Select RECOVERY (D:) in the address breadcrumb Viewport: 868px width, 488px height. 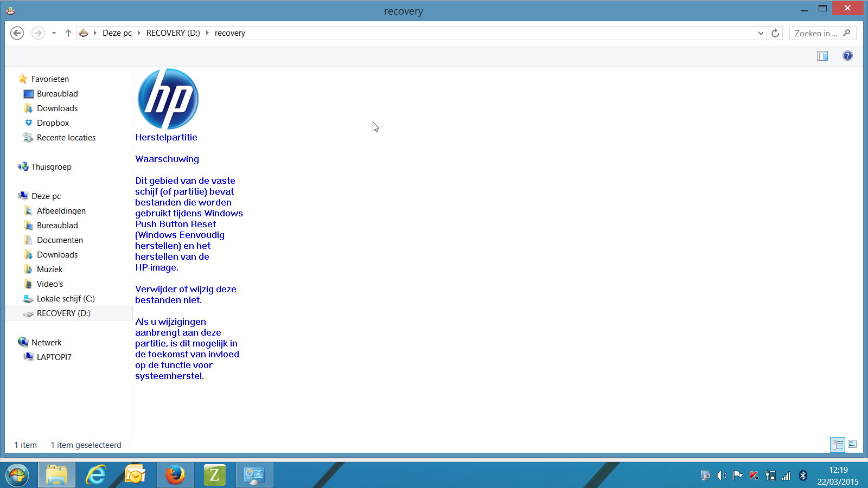pyautogui.click(x=173, y=33)
